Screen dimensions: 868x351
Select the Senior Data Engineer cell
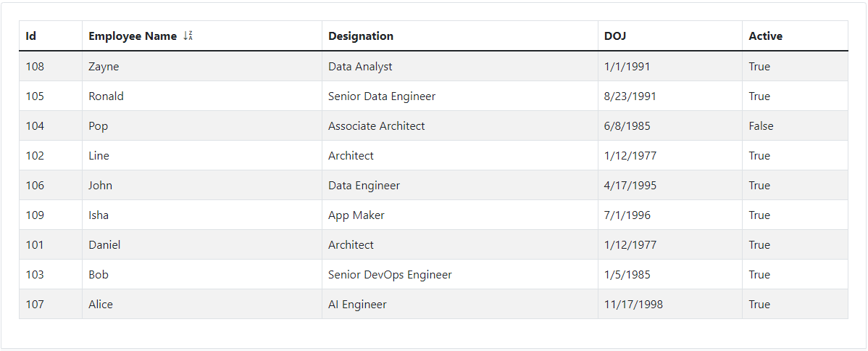[x=381, y=96]
